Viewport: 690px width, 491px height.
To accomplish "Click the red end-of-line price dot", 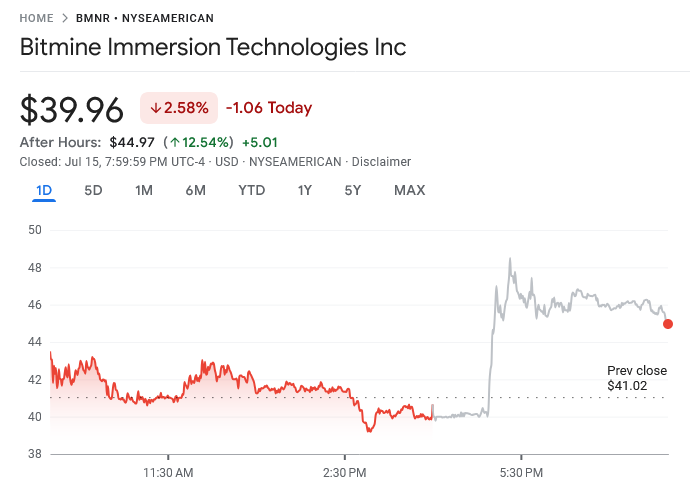I will pyautogui.click(x=668, y=324).
